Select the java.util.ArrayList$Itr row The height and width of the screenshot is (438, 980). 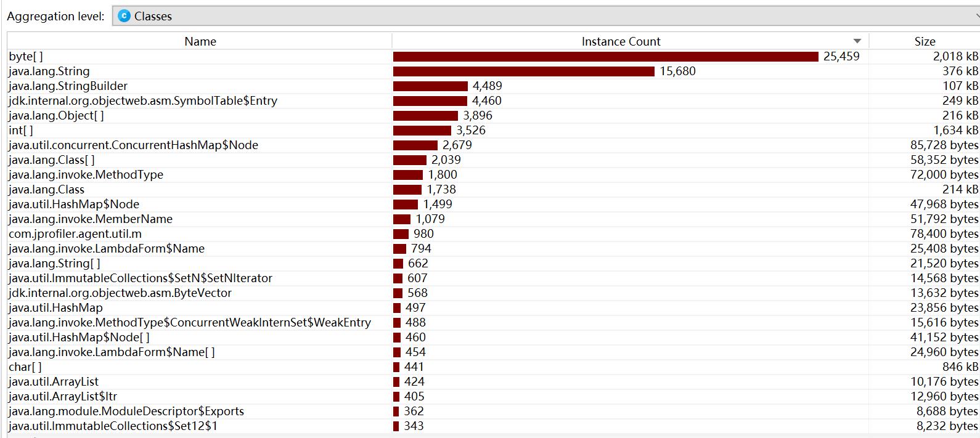pos(63,396)
